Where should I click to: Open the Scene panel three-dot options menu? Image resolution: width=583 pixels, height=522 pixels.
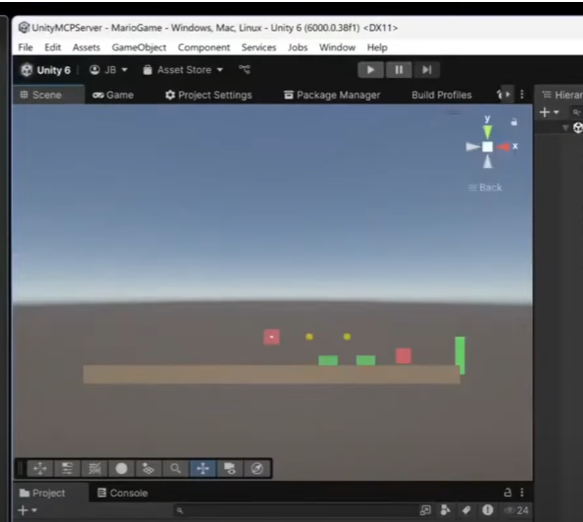[522, 94]
